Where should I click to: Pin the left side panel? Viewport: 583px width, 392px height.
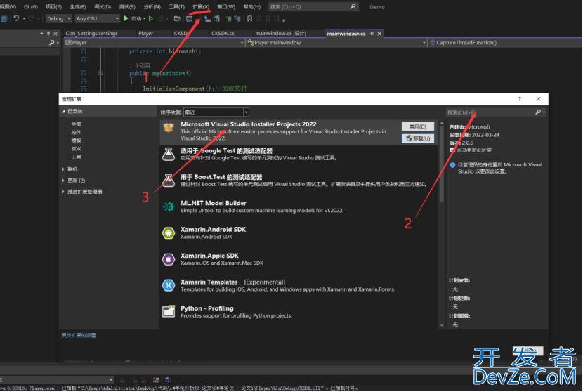[x=48, y=34]
